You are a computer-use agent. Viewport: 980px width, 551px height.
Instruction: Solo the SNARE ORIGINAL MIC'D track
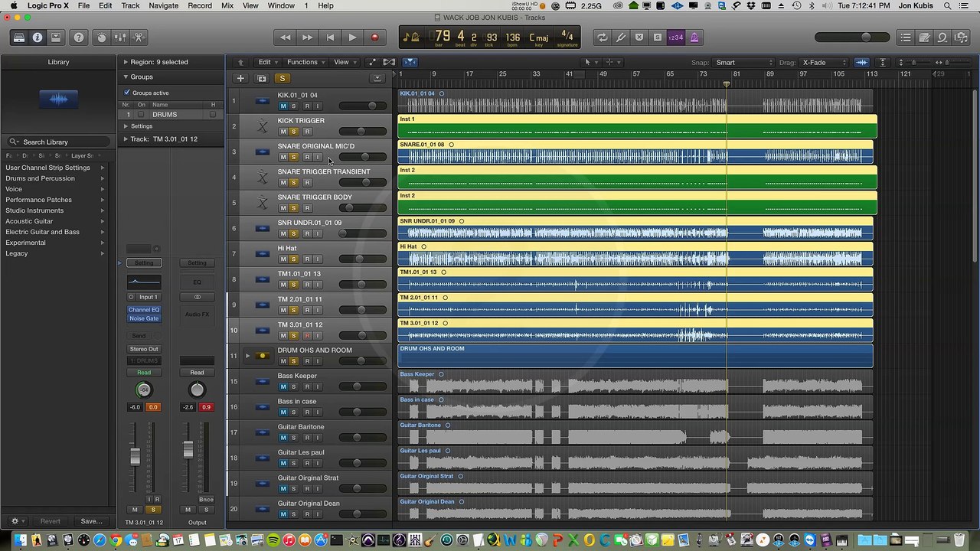(x=294, y=157)
